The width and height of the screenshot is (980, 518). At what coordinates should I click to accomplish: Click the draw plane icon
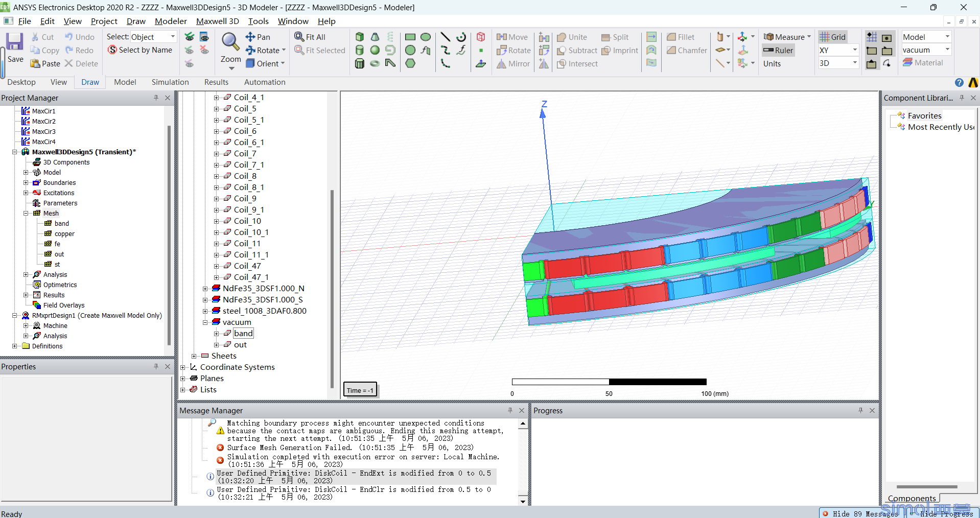pyautogui.click(x=481, y=63)
